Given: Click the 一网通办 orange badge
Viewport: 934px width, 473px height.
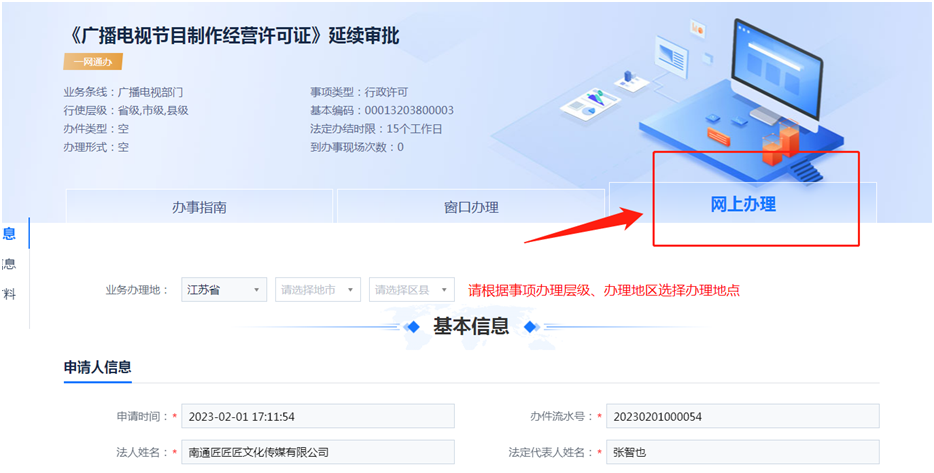Looking at the screenshot, I should (93, 62).
